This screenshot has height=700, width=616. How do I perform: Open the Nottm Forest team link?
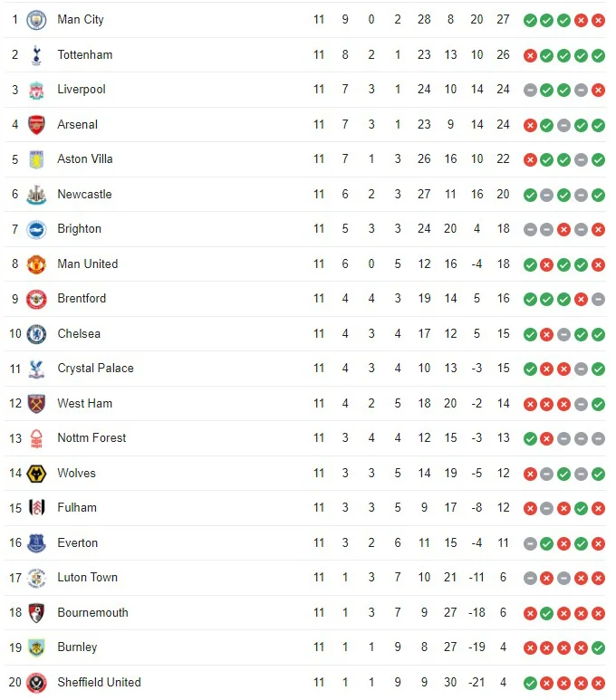point(91,438)
